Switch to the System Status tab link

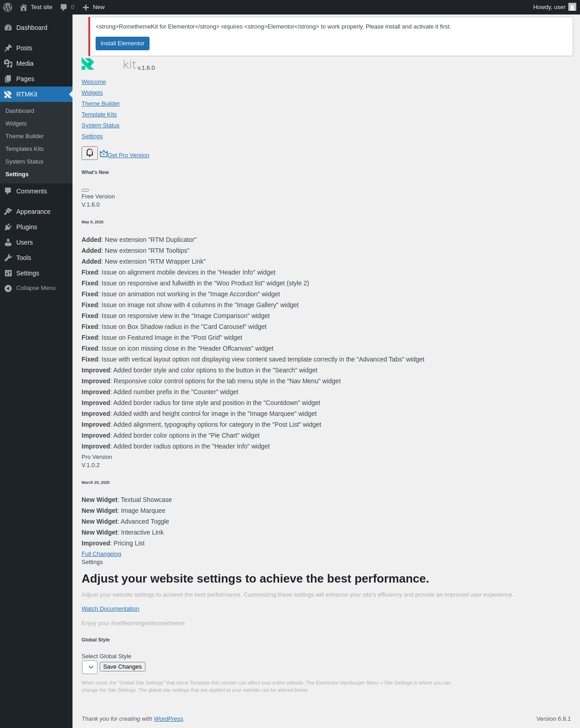(x=101, y=125)
